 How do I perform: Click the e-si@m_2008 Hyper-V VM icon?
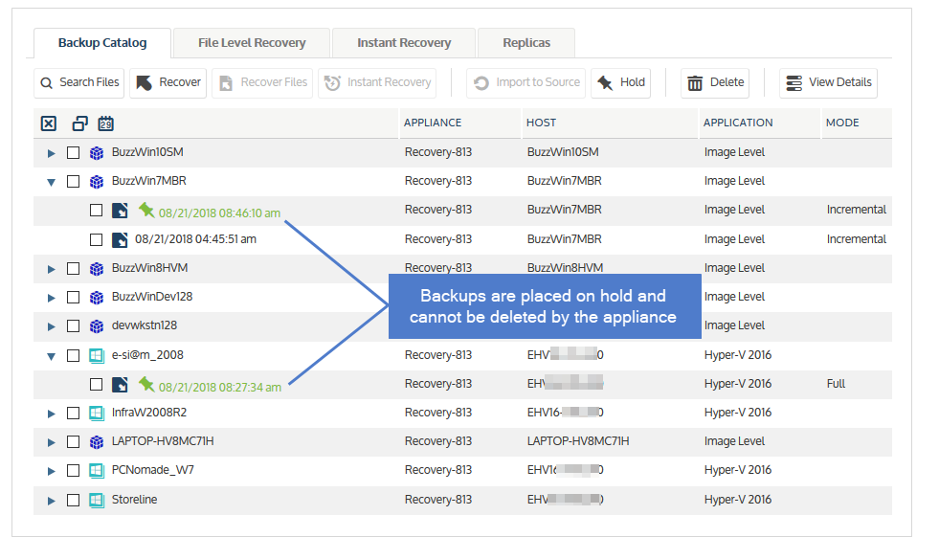(97, 356)
